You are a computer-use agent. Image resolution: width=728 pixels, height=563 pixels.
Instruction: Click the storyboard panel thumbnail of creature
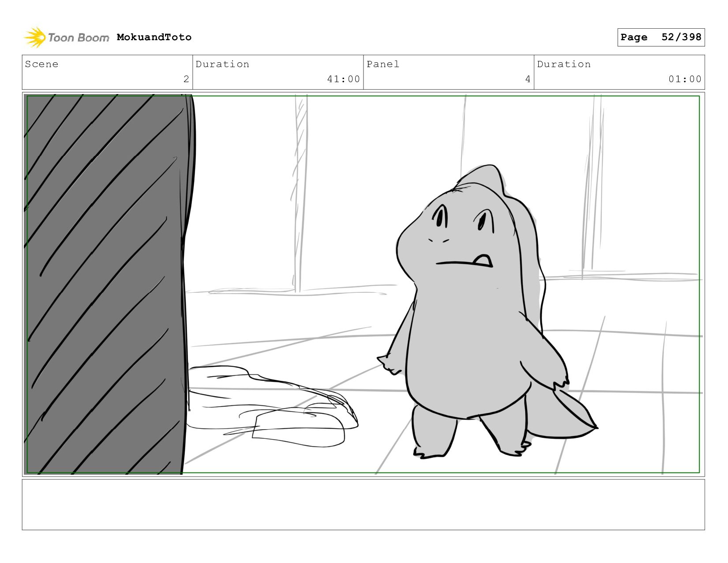pyautogui.click(x=363, y=284)
